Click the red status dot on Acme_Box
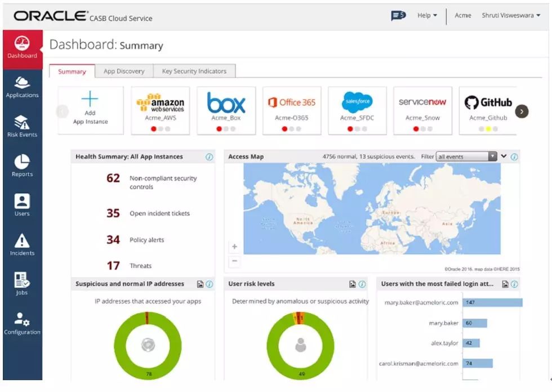552x392 pixels. 219,129
